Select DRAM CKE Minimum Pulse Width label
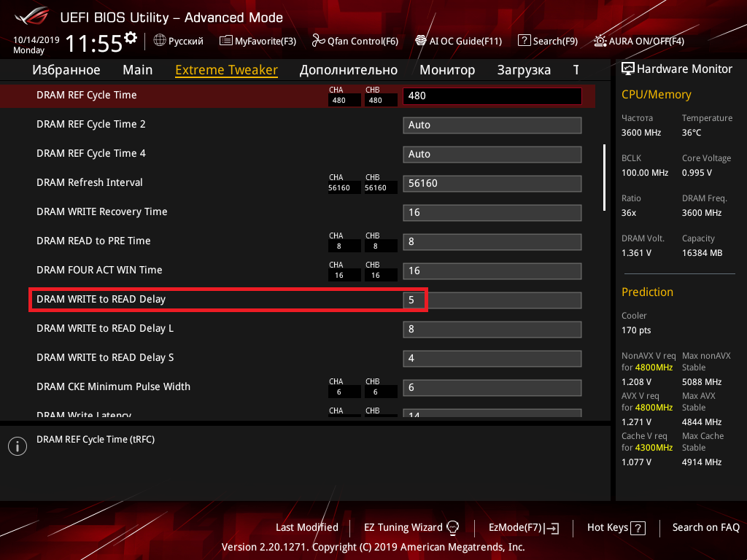This screenshot has width=747, height=560. pos(113,386)
